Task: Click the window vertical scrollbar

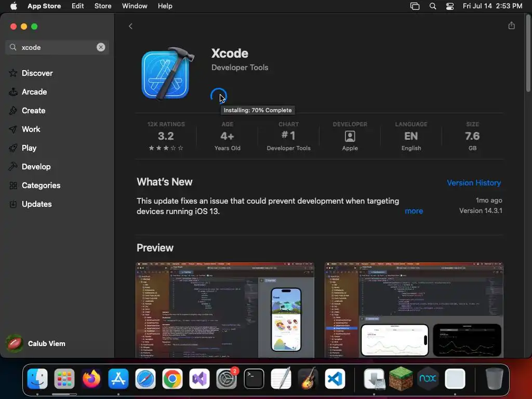Action: [528, 54]
